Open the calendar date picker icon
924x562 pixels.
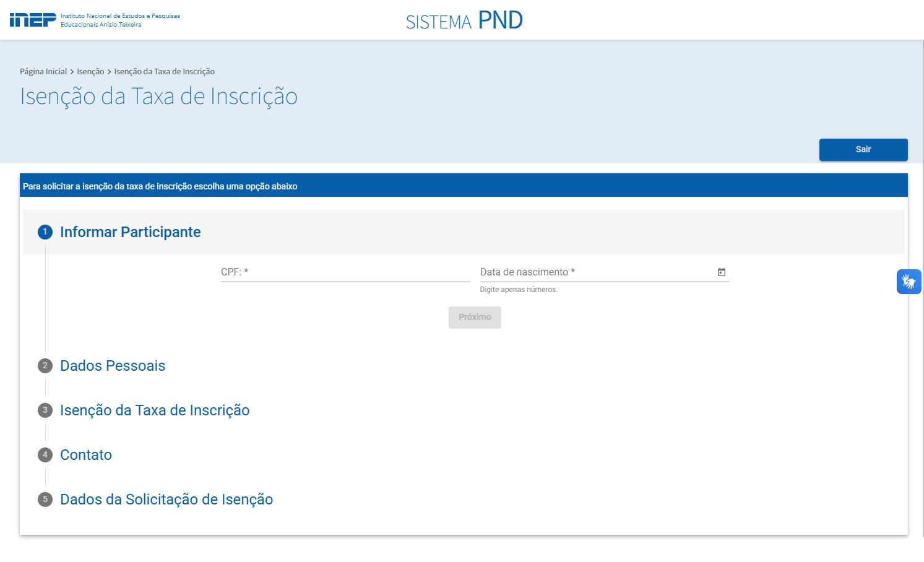(x=721, y=272)
